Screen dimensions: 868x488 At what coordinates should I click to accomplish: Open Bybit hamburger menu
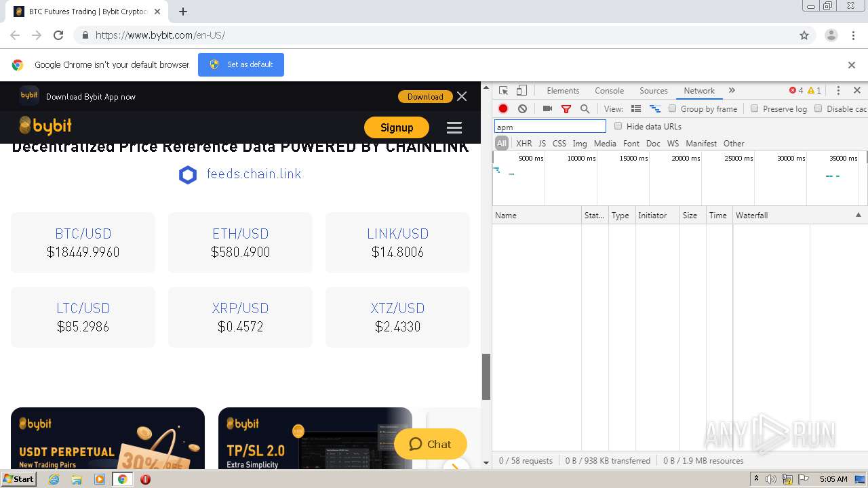454,127
